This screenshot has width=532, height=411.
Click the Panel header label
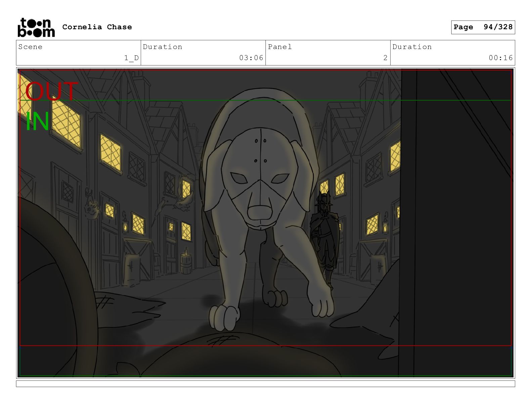click(280, 47)
